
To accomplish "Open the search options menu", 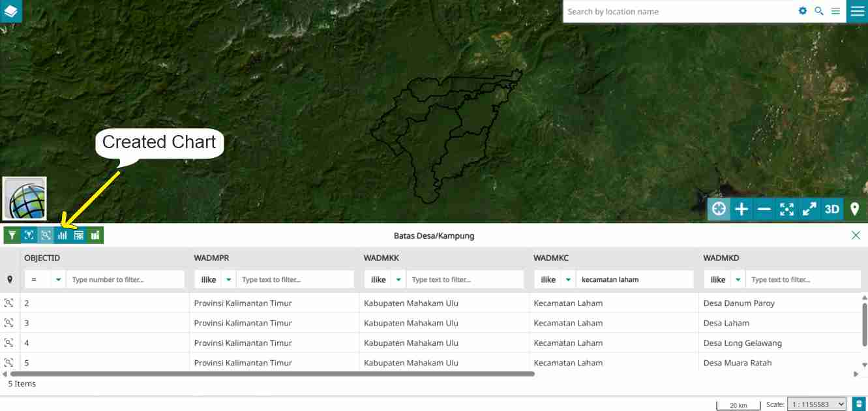I will 835,11.
